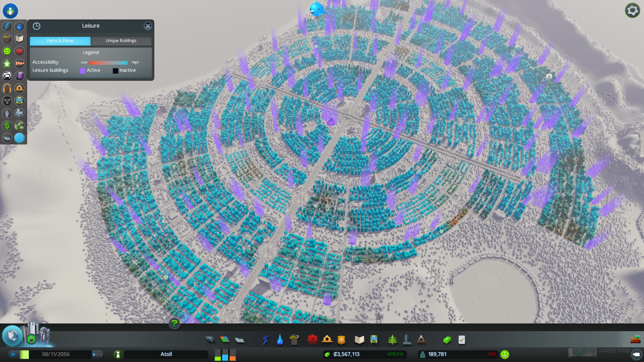Click the zoning demand bars
644x362 pixels.
tap(225, 355)
